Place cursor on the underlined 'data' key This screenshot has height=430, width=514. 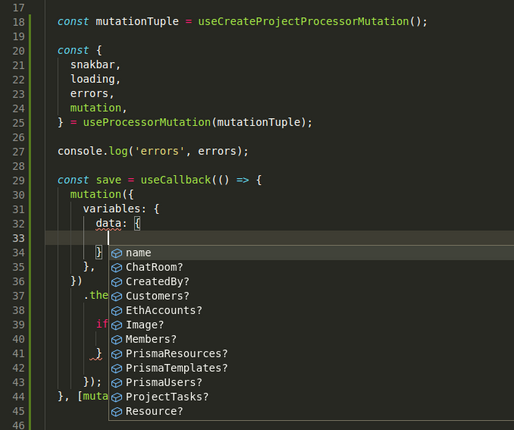(x=108, y=223)
